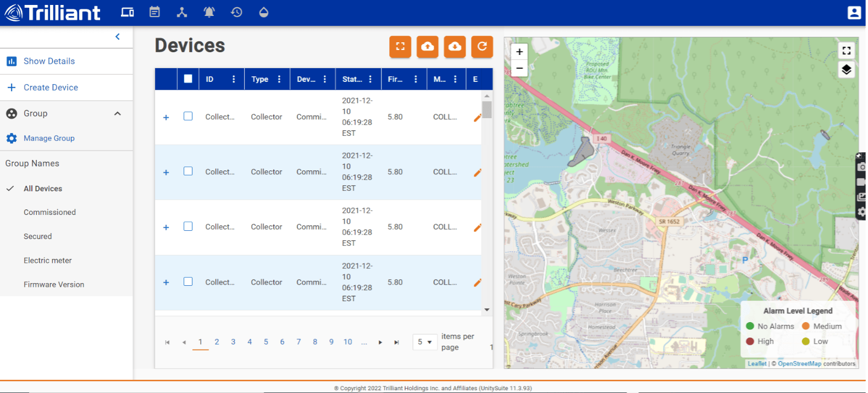Go to page 3 of devices
The image size is (868, 393).
pyautogui.click(x=233, y=342)
